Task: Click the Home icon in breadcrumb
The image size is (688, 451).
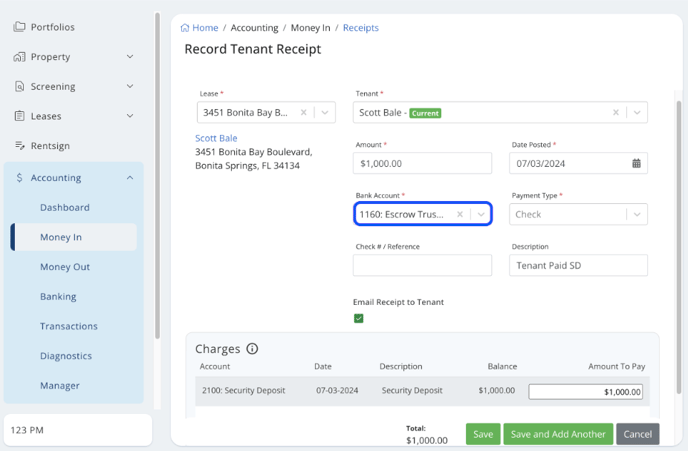Action: point(185,28)
